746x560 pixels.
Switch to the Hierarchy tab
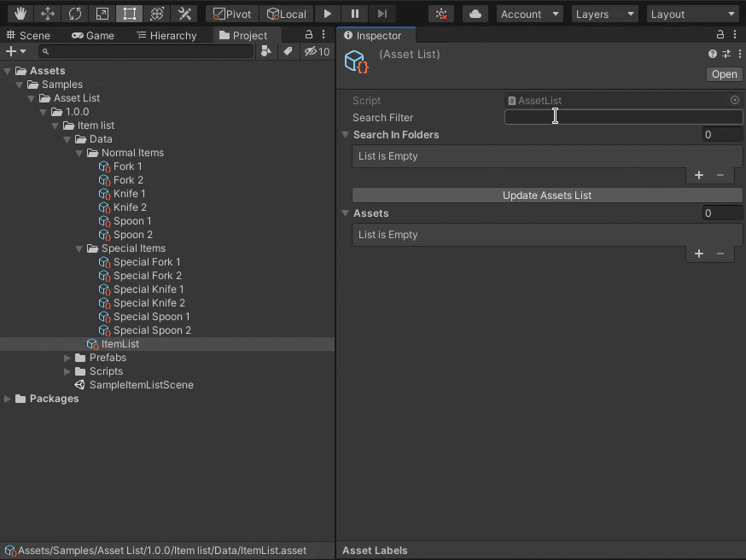coord(166,35)
